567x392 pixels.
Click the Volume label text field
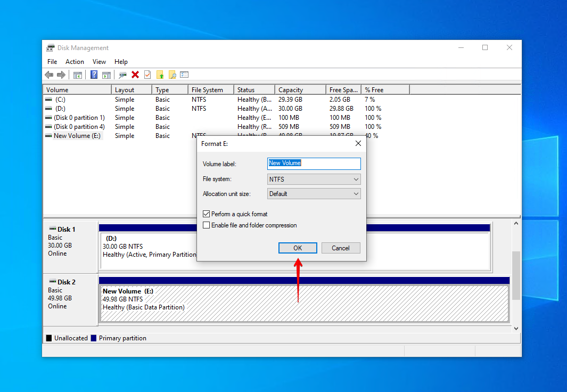click(314, 164)
